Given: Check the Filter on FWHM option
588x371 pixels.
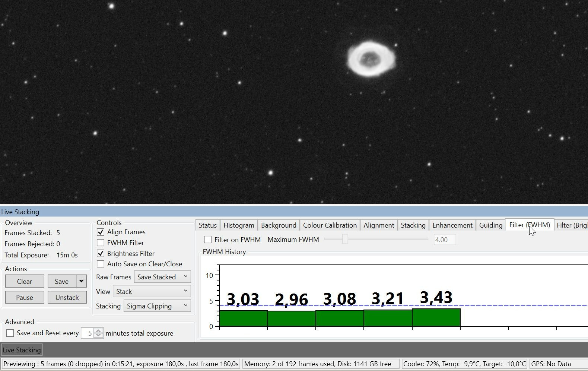Looking at the screenshot, I should 208,240.
